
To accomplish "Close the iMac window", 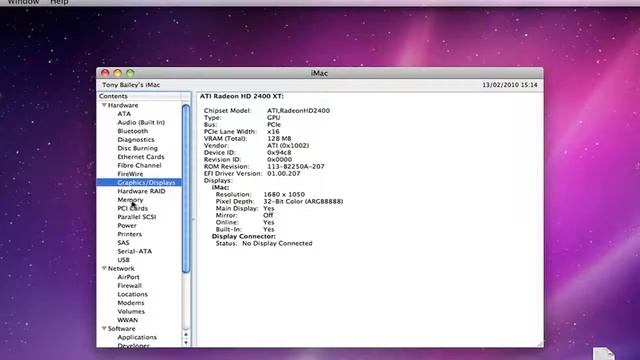I will (105, 73).
